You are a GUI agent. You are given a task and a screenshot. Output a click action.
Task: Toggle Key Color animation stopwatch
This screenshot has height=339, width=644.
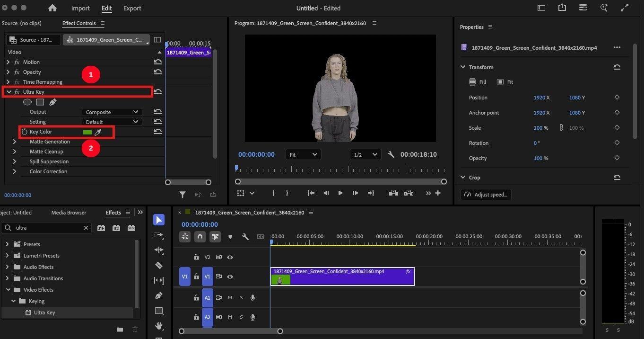click(25, 132)
